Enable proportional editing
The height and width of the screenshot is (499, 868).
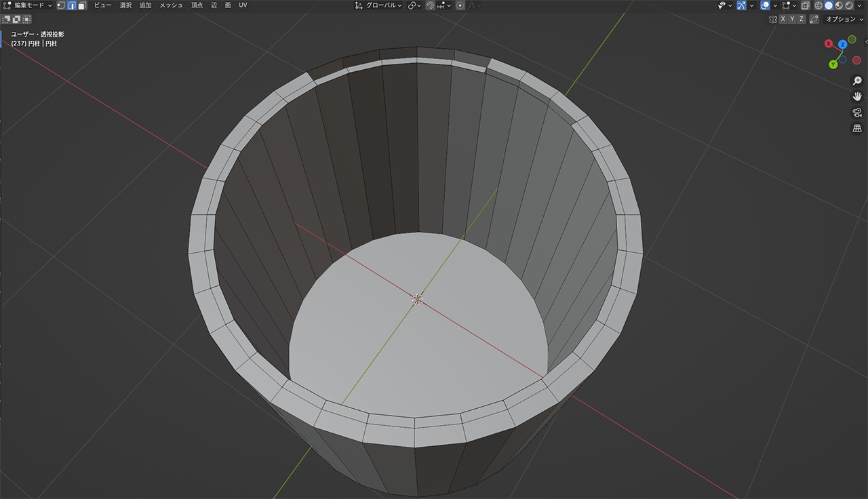click(x=460, y=5)
